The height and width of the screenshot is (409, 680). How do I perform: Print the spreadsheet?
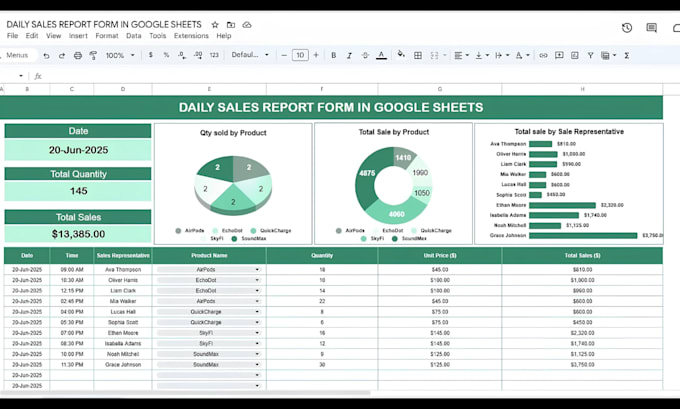[x=78, y=56]
